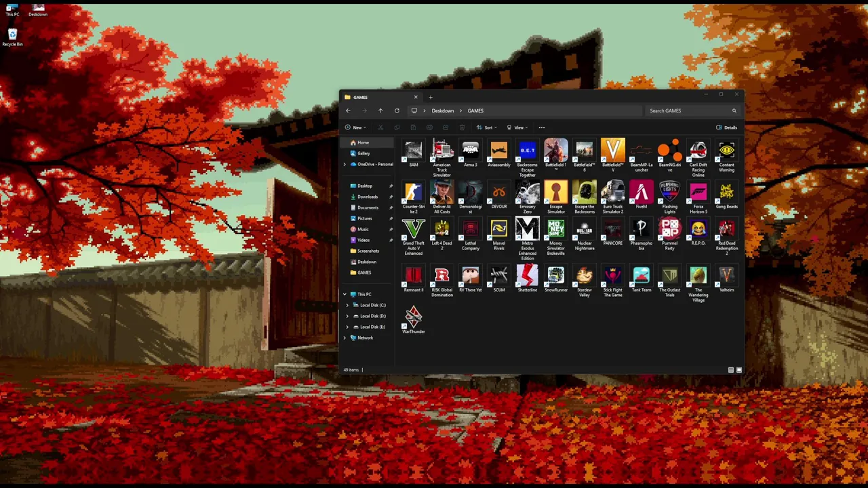This screenshot has height=488, width=868.
Task: Go back to previous folder
Action: (x=348, y=110)
